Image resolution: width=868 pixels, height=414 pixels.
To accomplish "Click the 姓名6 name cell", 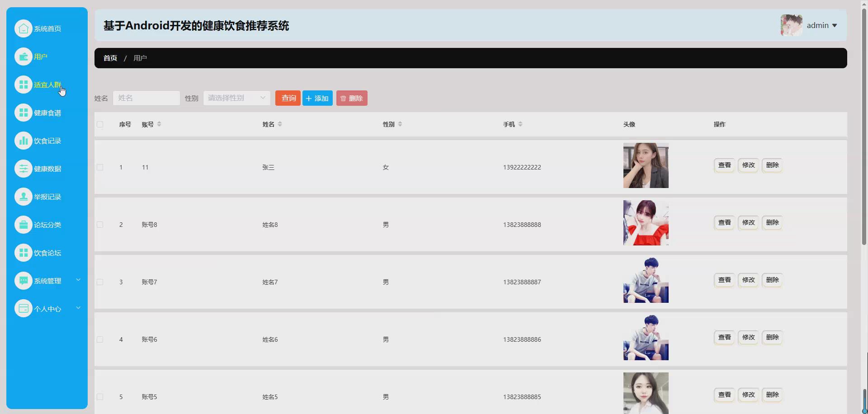I will [x=270, y=339].
